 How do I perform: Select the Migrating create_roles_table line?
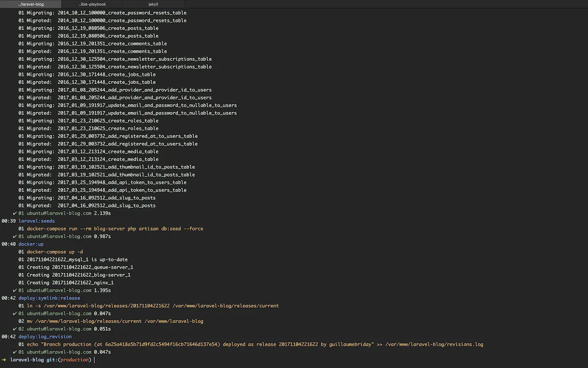[x=89, y=121]
